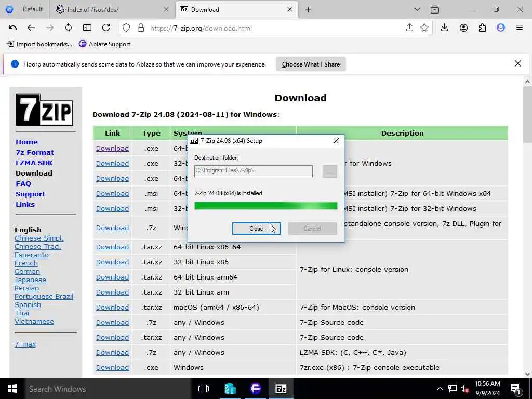Open the hamburger application menu
Viewport: 532px width, 399px height.
520,28
